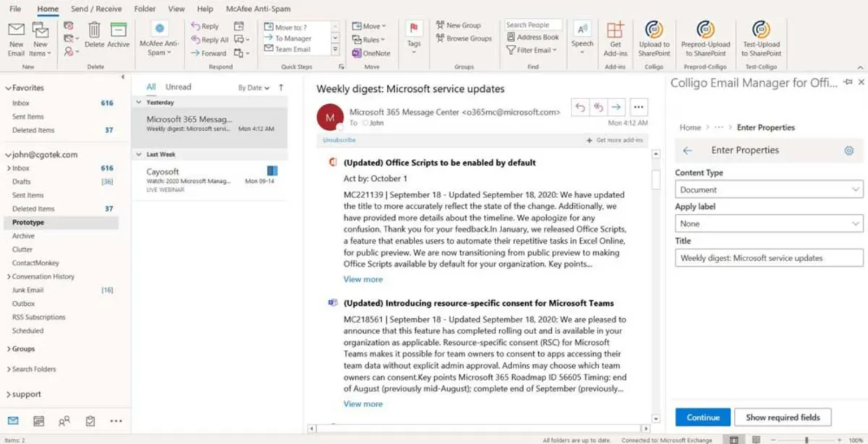
Task: Forward the message via ribbon
Action: 208,53
